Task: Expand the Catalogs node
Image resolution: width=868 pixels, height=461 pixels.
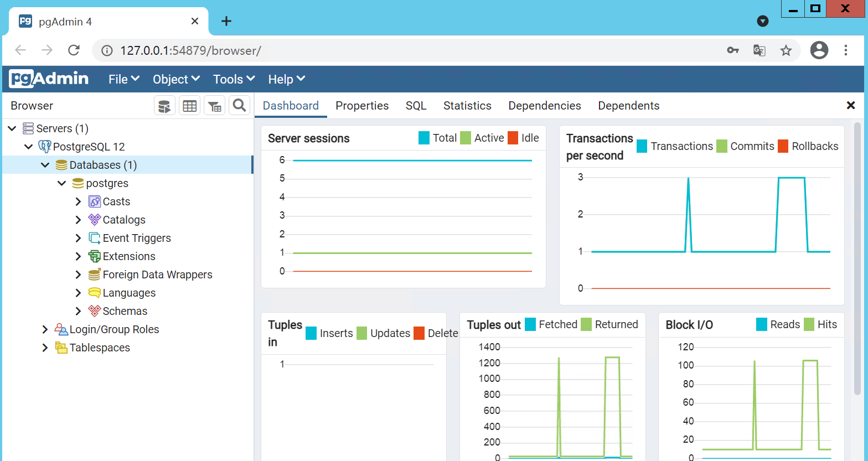Action: (79, 220)
